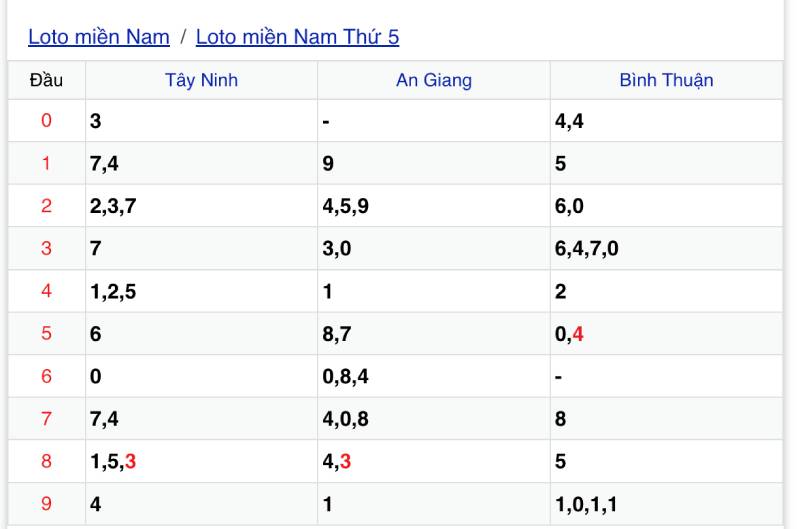Select the red row label 0
The width and height of the screenshot is (800, 529).
tap(46, 121)
